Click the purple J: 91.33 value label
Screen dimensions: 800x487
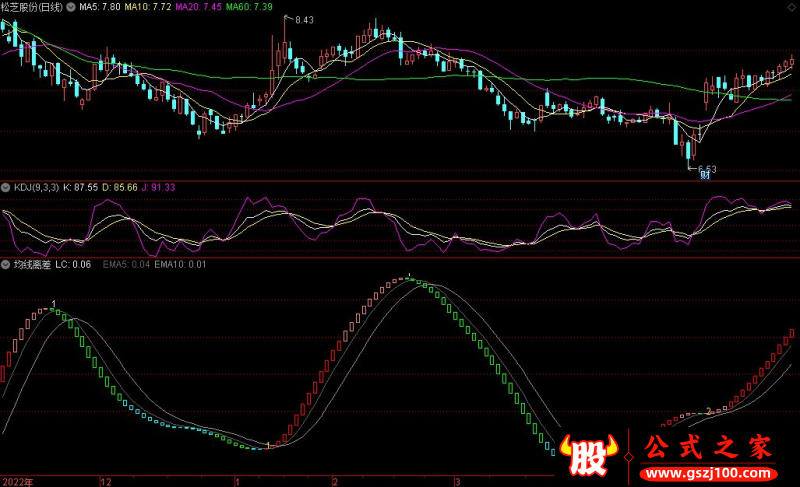point(156,187)
